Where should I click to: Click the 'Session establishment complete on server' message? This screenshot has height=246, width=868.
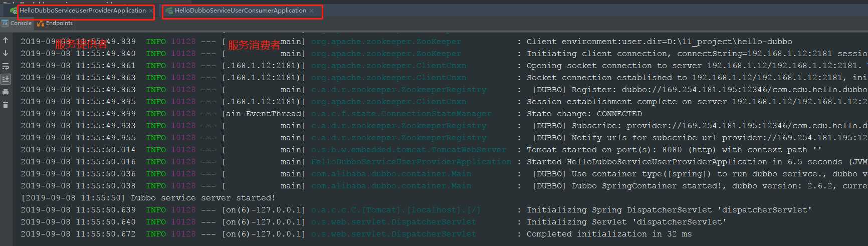(697, 102)
